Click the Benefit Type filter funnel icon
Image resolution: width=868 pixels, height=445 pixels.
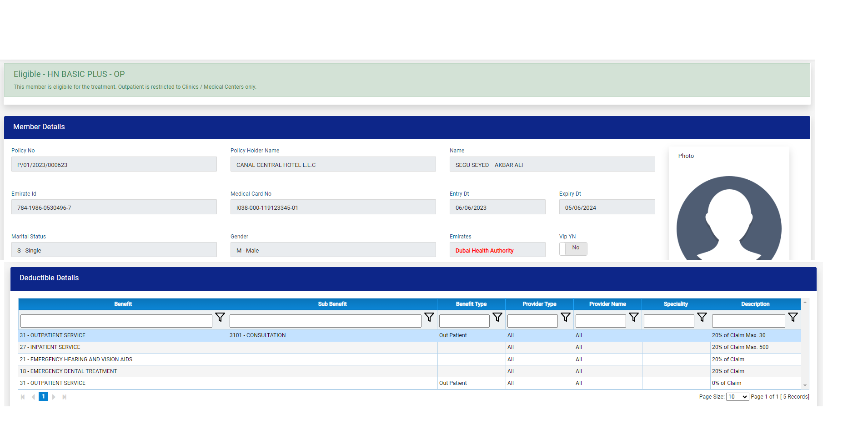(x=497, y=317)
